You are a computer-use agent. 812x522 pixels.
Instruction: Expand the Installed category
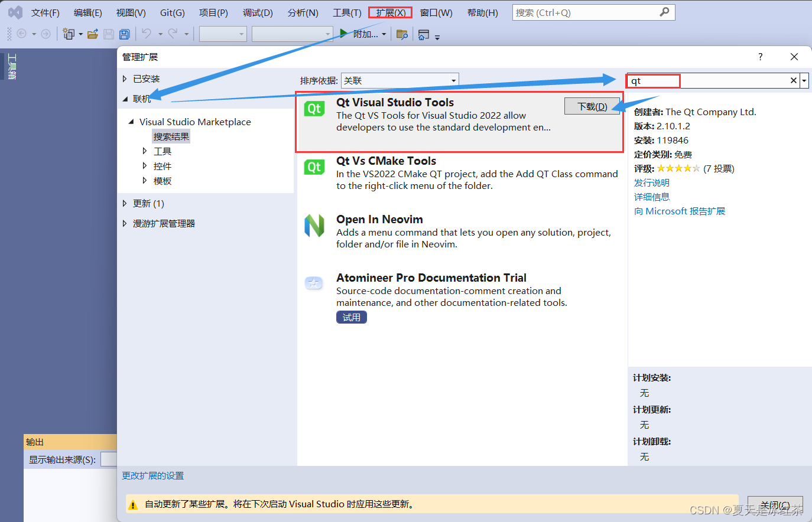tap(125, 79)
